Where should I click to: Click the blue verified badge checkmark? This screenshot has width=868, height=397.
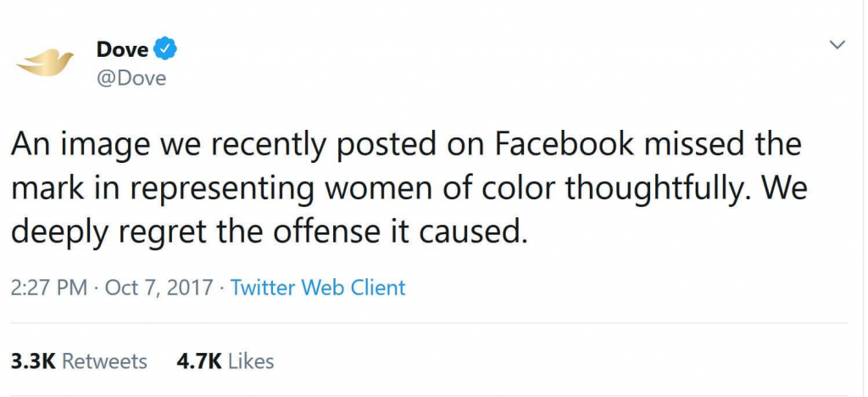coord(165,48)
